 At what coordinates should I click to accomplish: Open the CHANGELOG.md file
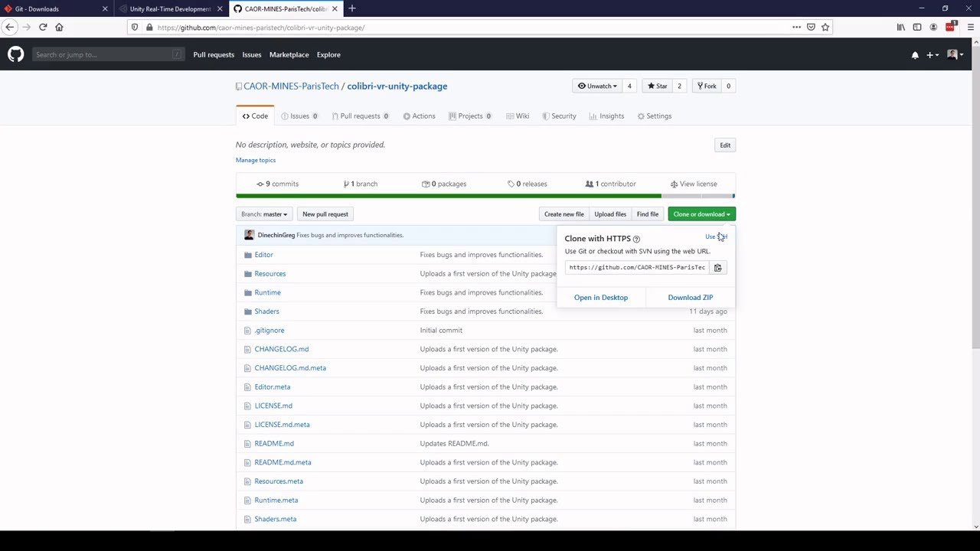[282, 349]
